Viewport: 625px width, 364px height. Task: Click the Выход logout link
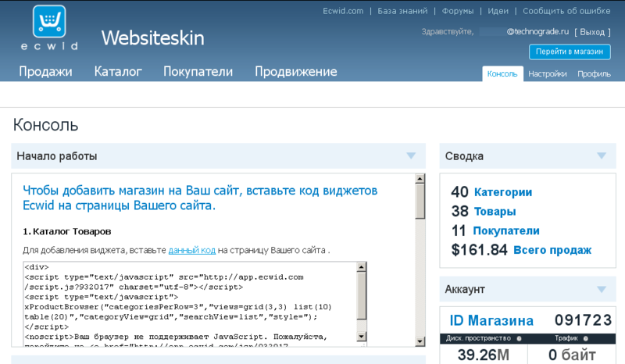pos(592,32)
